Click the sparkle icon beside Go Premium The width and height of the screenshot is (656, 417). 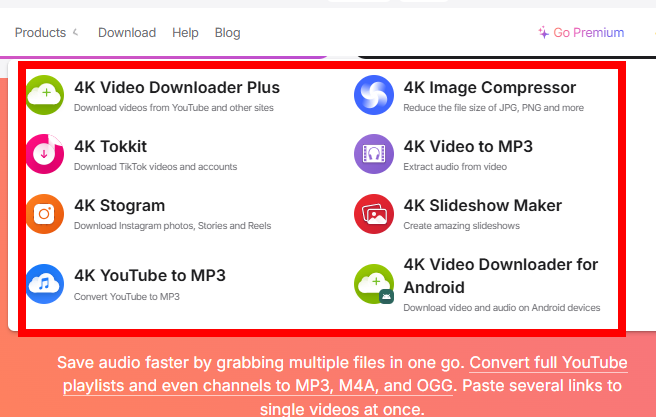click(x=543, y=33)
